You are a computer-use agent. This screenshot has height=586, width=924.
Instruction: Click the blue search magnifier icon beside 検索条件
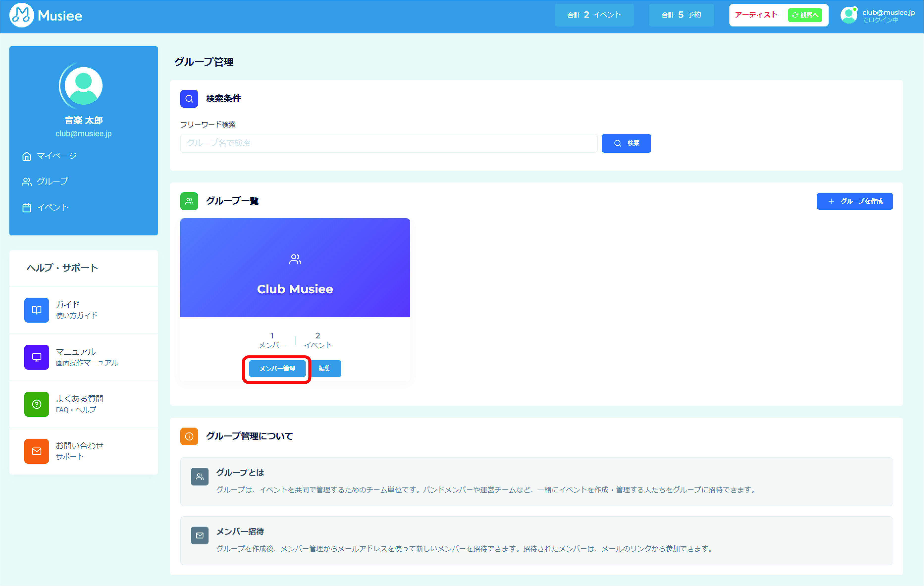point(189,99)
